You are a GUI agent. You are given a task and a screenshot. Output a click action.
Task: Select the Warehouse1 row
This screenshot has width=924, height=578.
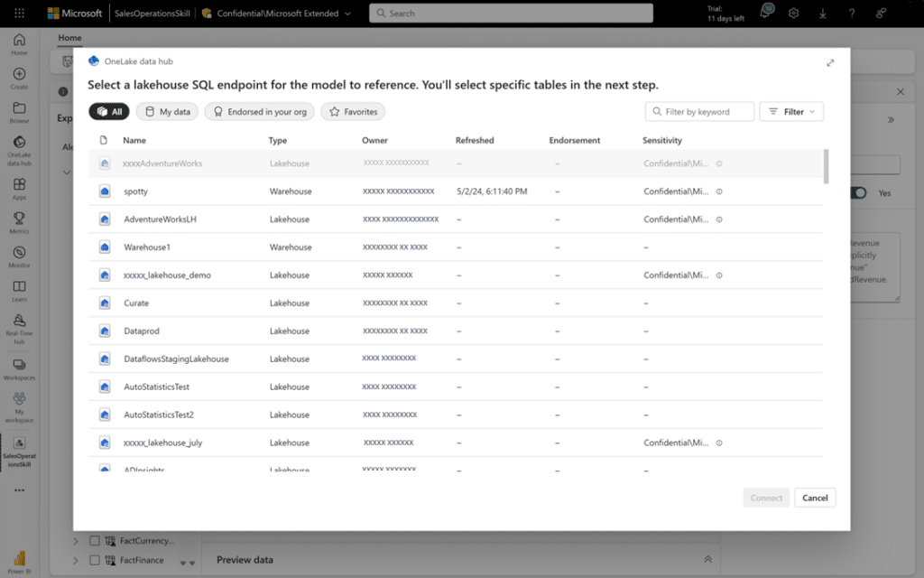pos(456,247)
